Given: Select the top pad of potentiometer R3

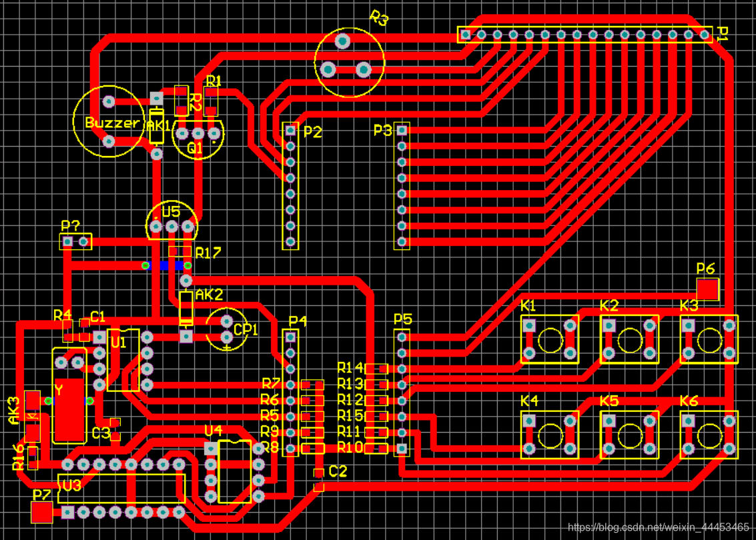Looking at the screenshot, I should [342, 41].
